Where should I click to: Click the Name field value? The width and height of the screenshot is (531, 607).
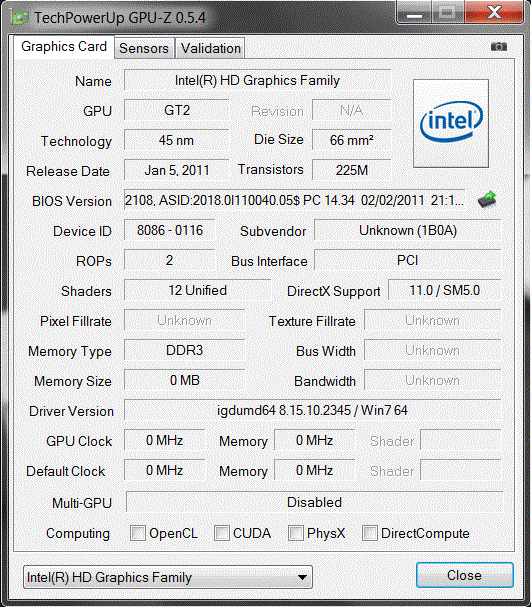257,80
